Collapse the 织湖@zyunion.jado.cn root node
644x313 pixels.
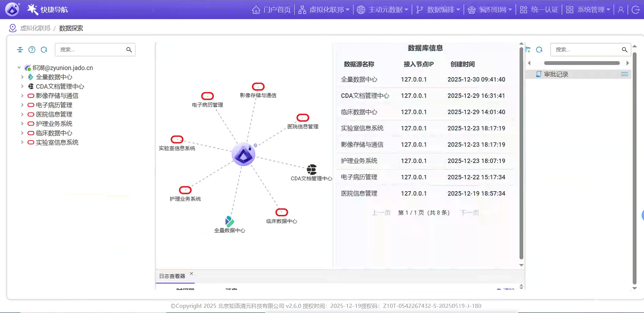19,68
